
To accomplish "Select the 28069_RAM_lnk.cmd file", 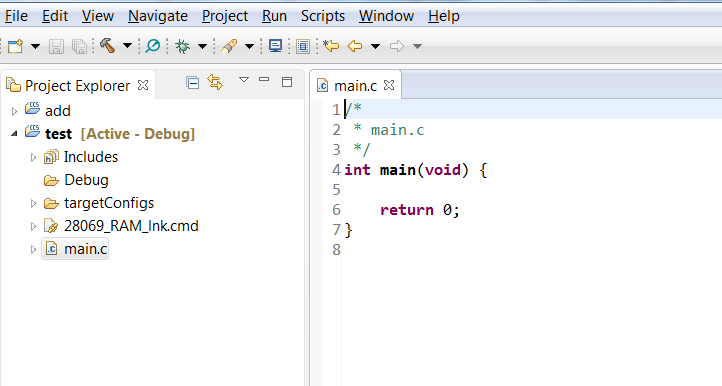I will (x=131, y=226).
